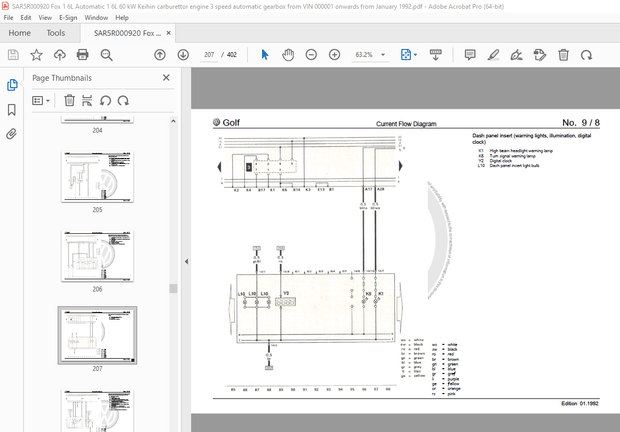Image resolution: width=620 pixels, height=432 pixels.
Task: Click right navigation arrow on diagram
Action: tap(401, 166)
